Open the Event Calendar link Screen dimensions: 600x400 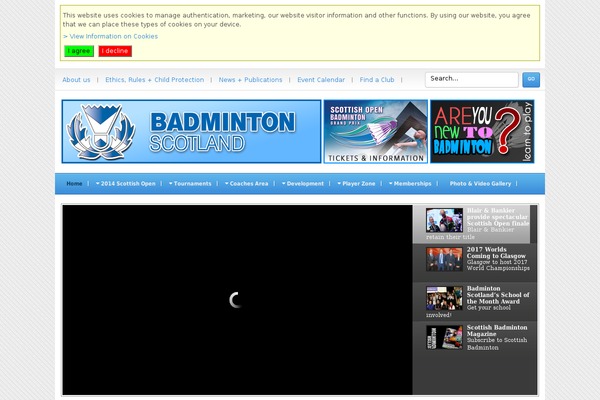(321, 80)
